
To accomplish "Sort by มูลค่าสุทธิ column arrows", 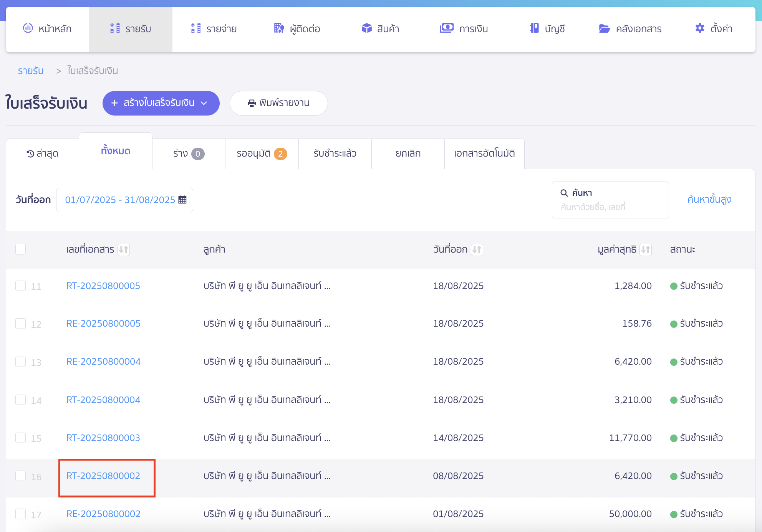I will 646,249.
